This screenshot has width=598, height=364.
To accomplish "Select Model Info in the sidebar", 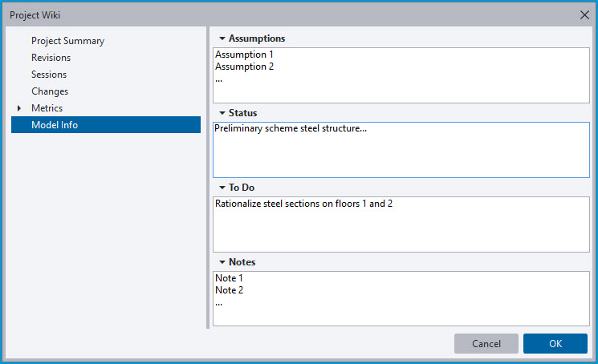I will click(x=106, y=125).
